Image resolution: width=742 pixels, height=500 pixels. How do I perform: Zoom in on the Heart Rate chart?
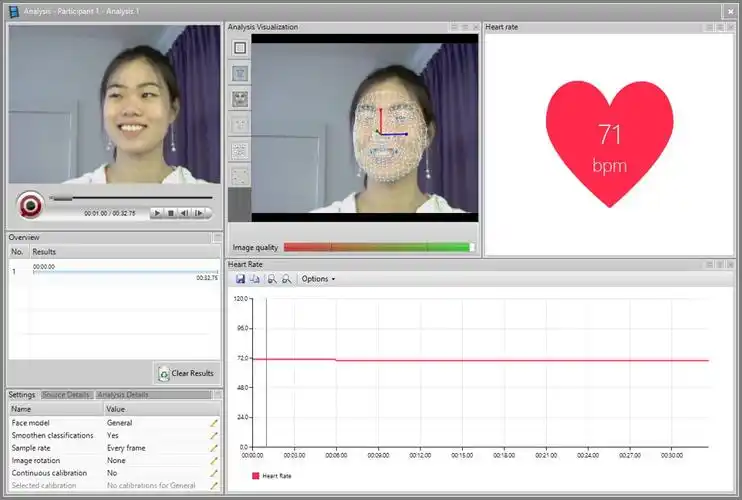(x=272, y=279)
